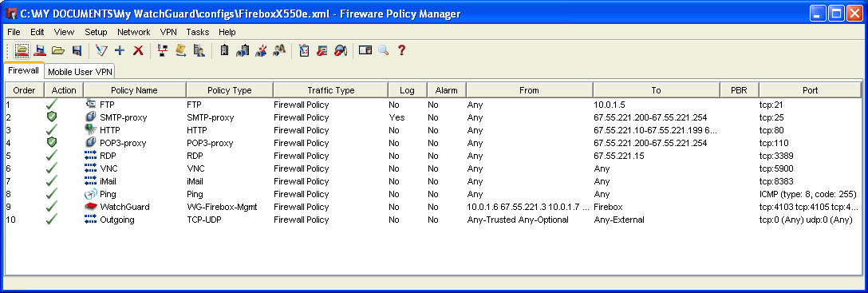Select the Outgoing policy name

pos(116,220)
